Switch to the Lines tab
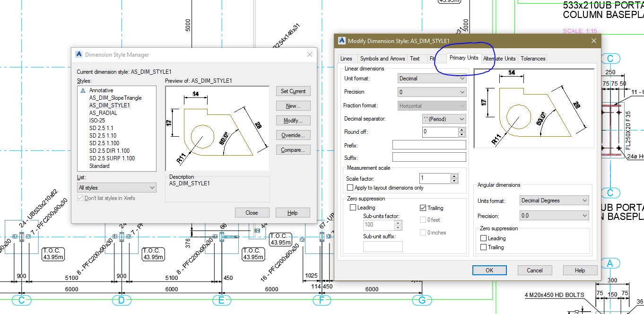 point(346,59)
